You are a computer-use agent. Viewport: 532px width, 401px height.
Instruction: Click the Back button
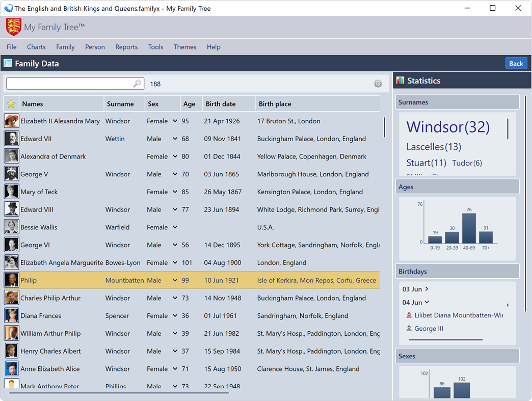[x=516, y=63]
